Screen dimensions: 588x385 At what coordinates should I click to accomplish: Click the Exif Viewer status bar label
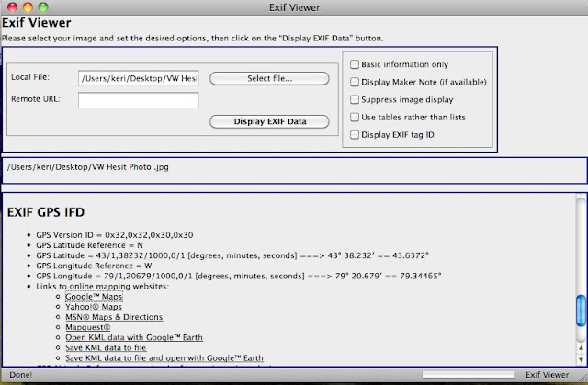click(x=548, y=375)
